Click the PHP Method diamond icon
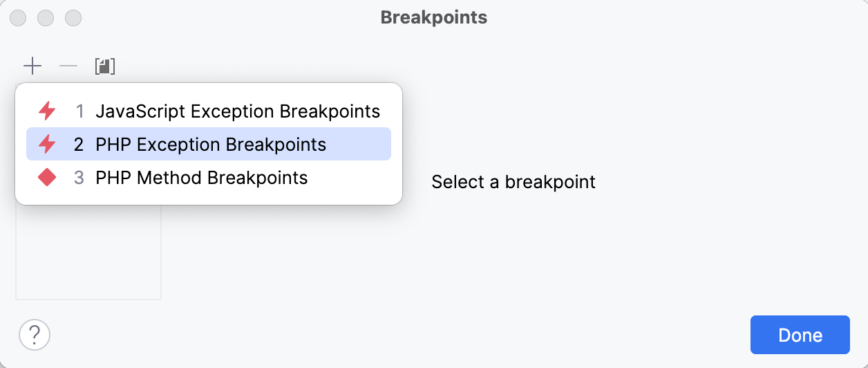The image size is (868, 368). (47, 178)
